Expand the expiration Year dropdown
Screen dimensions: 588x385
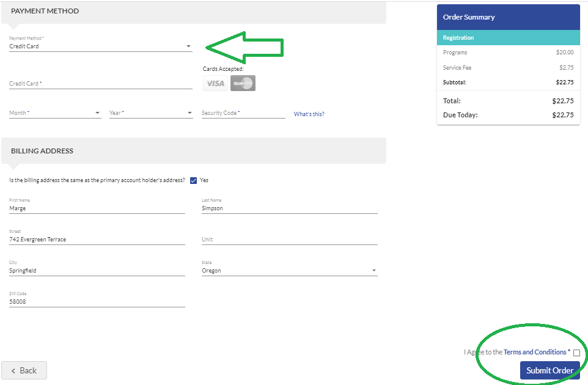[151, 113]
